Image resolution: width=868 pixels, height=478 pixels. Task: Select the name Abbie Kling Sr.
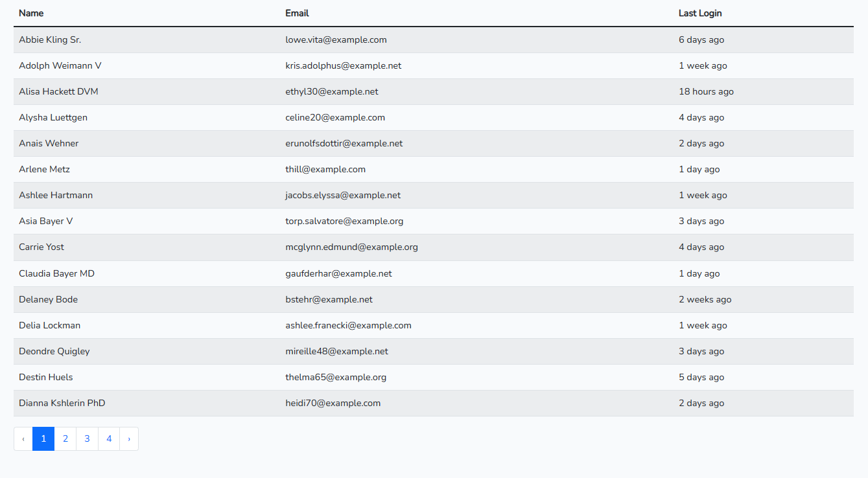click(50, 40)
